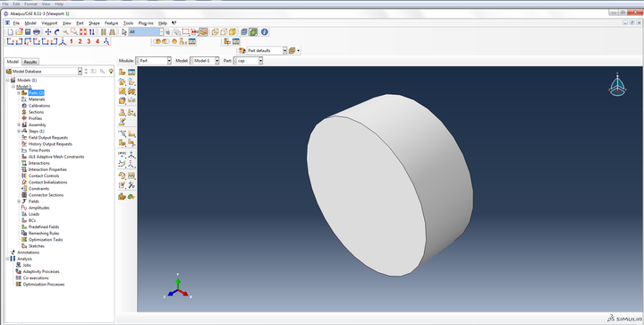Expand the Fields tree node

[x=19, y=201]
